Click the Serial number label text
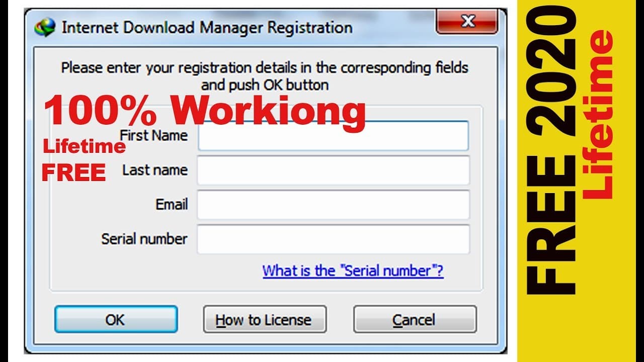 pos(144,239)
